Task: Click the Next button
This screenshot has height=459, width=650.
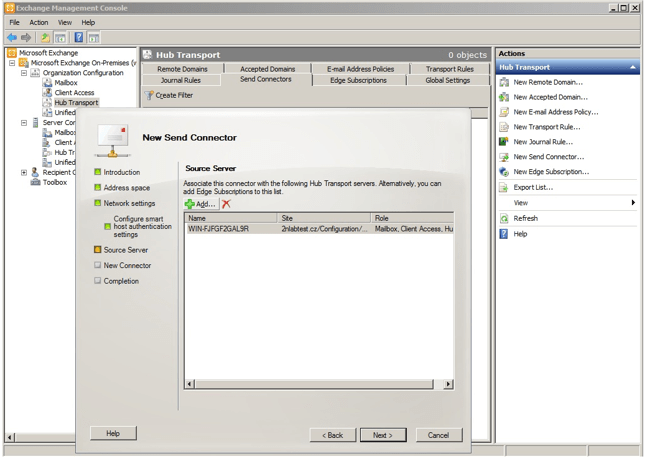Action: [x=383, y=435]
